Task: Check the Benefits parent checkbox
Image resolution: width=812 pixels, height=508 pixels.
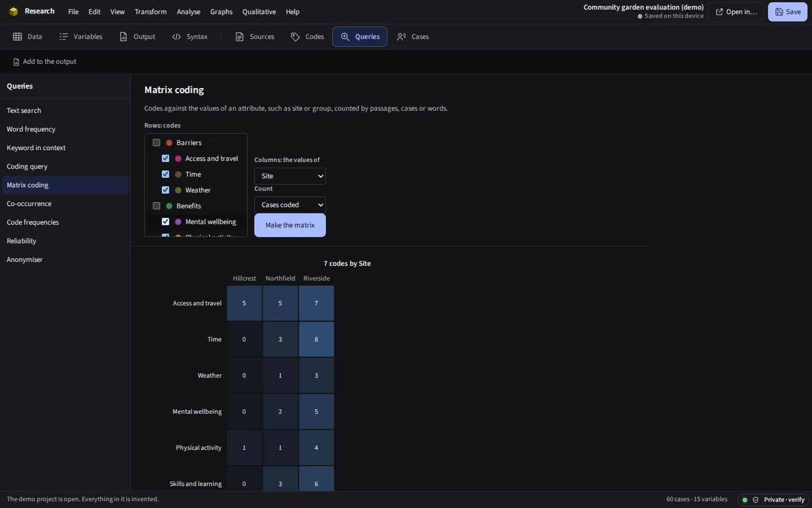Action: point(157,206)
